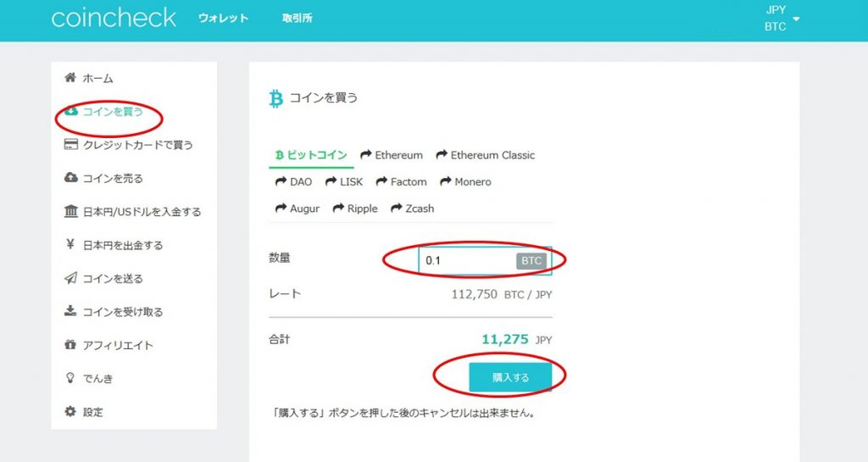This screenshot has height=462, width=868.
Task: Click the share arrow icon beside Ripple
Action: click(x=338, y=208)
